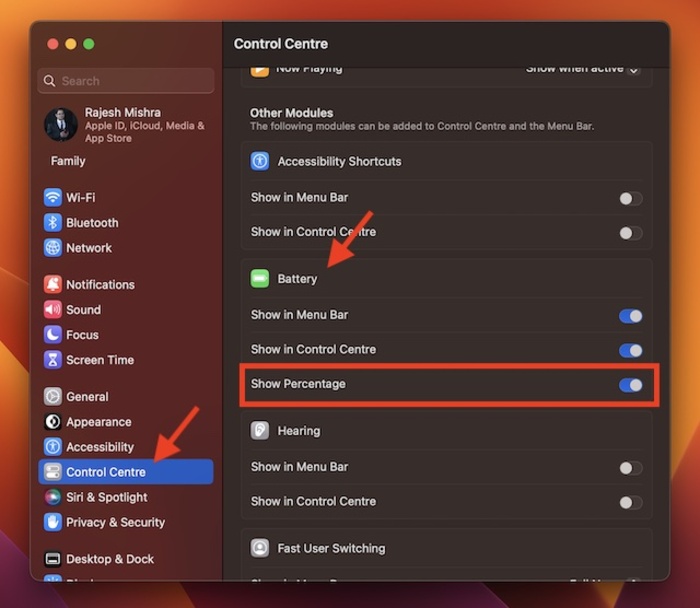Screen dimensions: 700x608
Task: Select Sound in the sidebar
Action: 126,309
